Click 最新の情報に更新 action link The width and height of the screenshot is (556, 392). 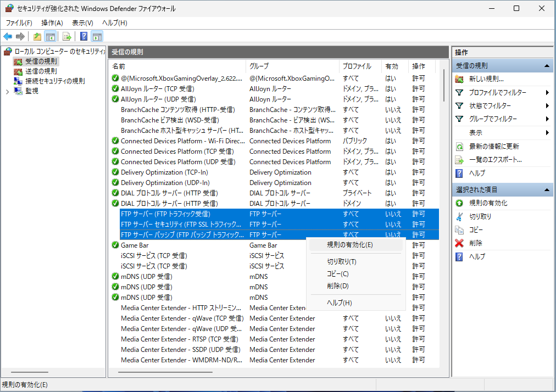494,147
